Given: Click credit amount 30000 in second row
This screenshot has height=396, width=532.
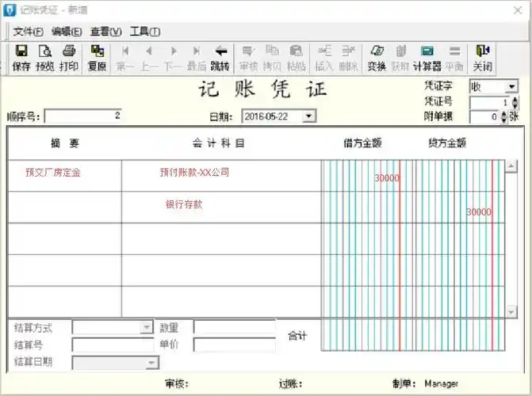Looking at the screenshot, I should tap(479, 212).
